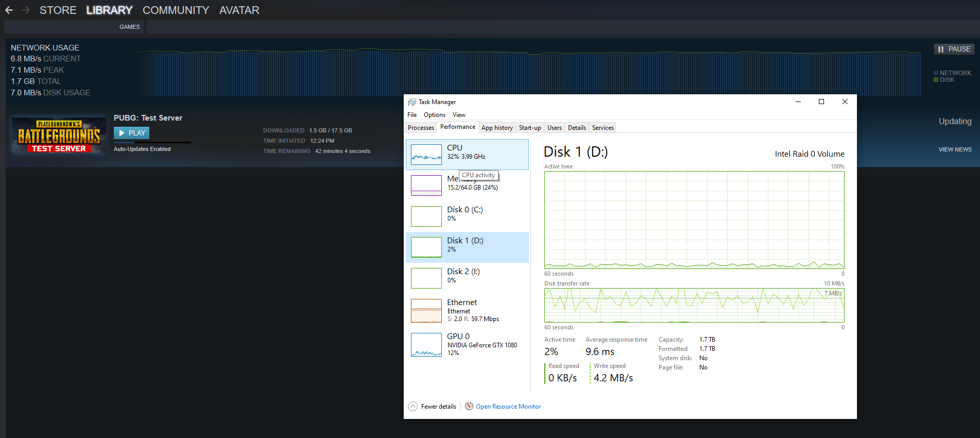The image size is (980, 438).
Task: Go back using Steam's back arrow
Action: [9, 10]
